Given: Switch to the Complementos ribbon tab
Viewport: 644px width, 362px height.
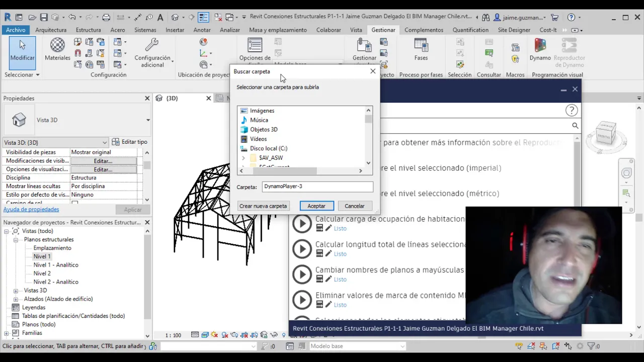Looking at the screenshot, I should click(424, 30).
